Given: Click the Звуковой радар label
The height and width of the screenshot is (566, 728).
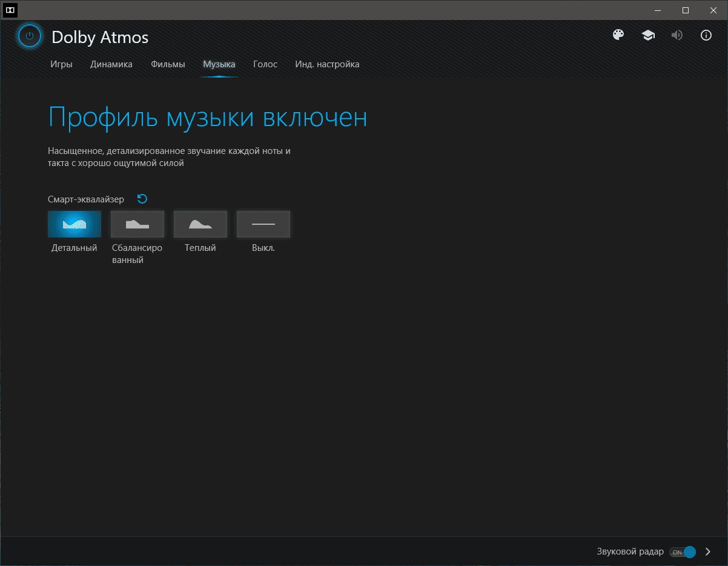Looking at the screenshot, I should 630,552.
